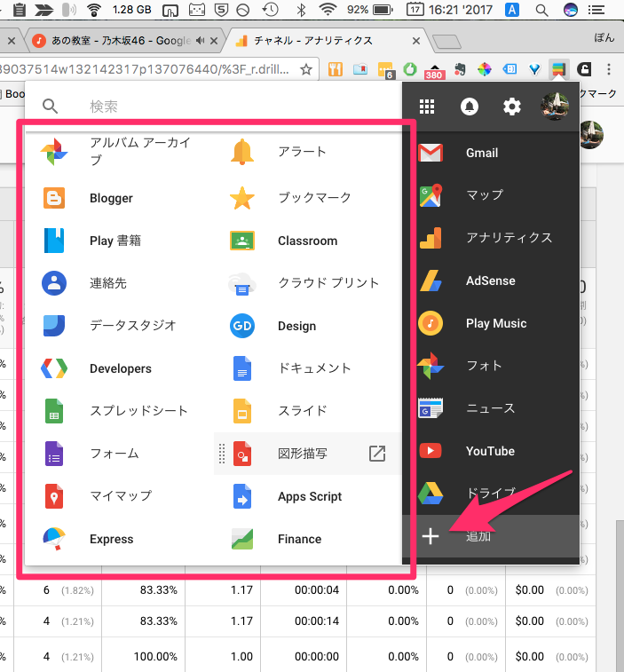Switch to the チャネル - アナリティクス tab

point(326,41)
